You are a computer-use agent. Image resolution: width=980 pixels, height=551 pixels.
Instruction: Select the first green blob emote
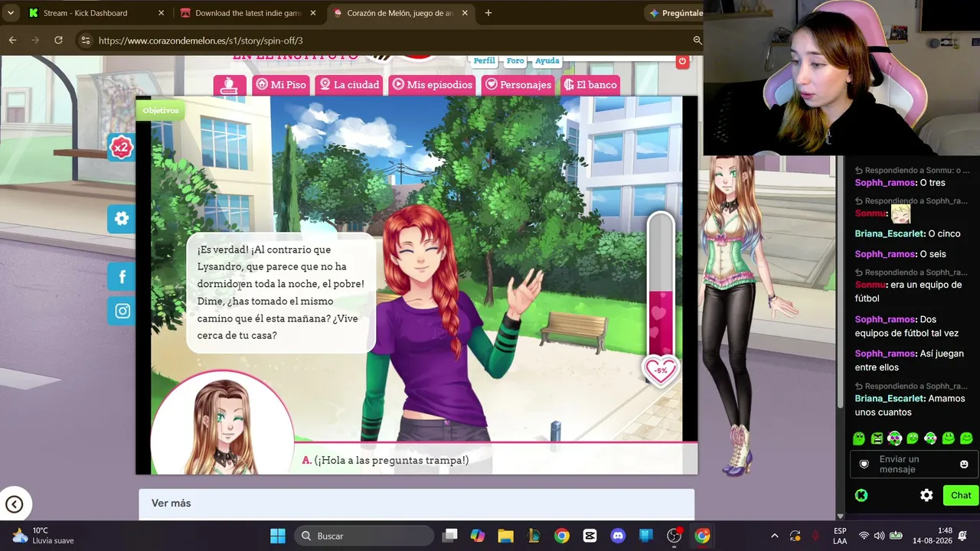pyautogui.click(x=859, y=439)
